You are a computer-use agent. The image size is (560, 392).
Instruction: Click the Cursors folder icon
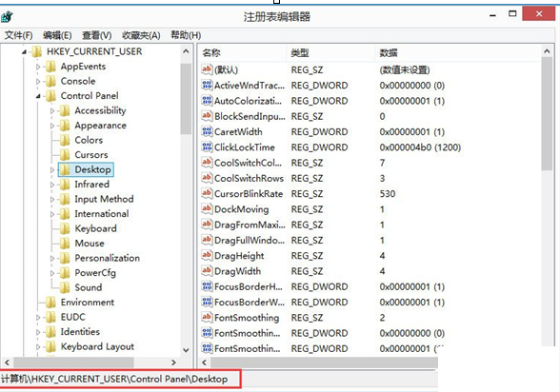[65, 155]
